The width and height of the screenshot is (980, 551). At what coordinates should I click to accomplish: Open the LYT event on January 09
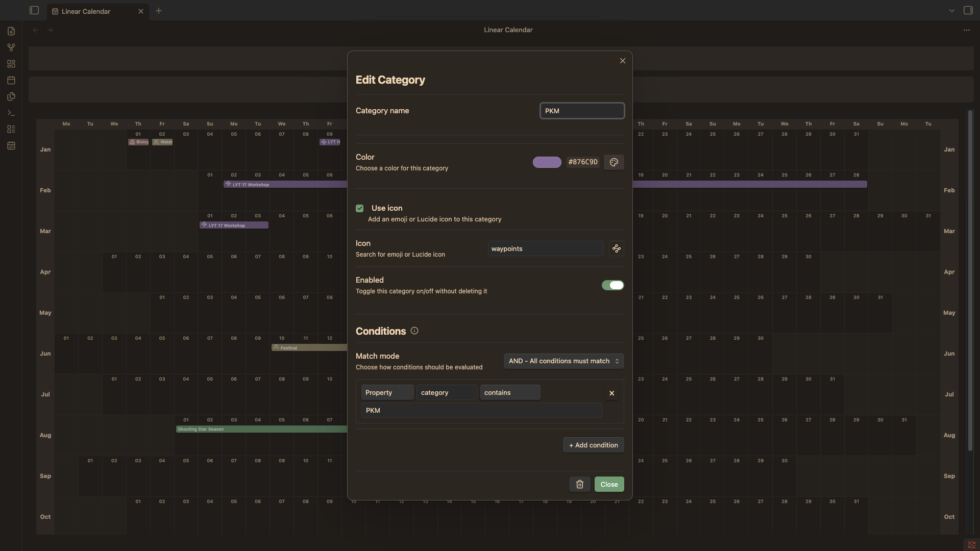click(x=330, y=142)
